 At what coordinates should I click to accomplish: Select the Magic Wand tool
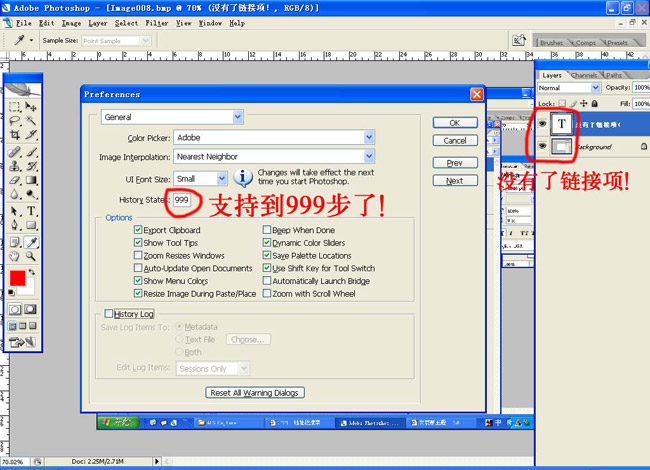coord(31,121)
